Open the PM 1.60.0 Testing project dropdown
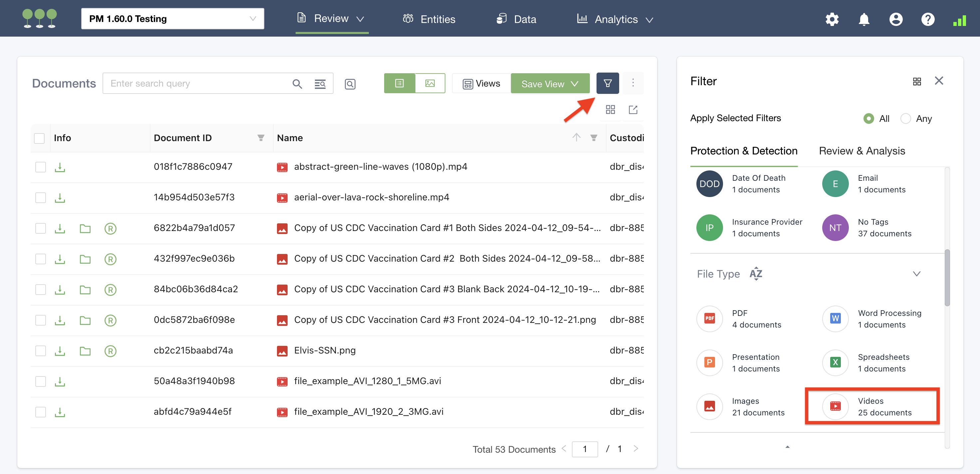This screenshot has width=980, height=474. [172, 19]
